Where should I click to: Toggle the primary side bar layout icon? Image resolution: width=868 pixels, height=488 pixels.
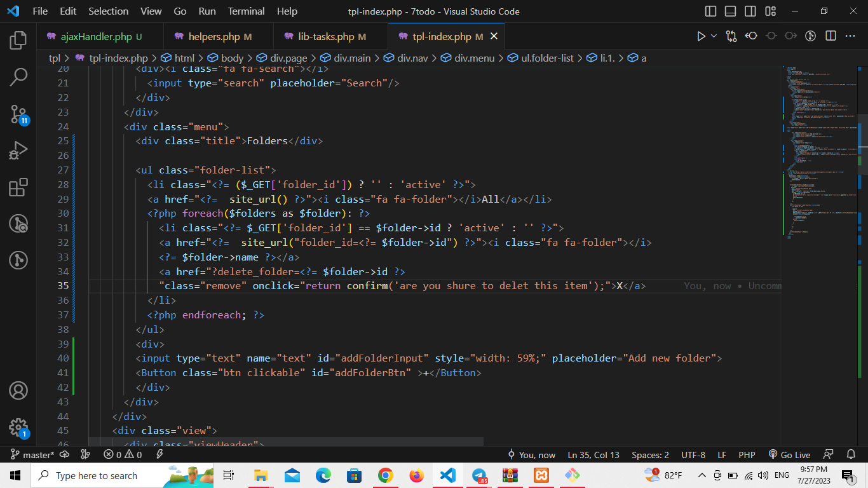711,11
